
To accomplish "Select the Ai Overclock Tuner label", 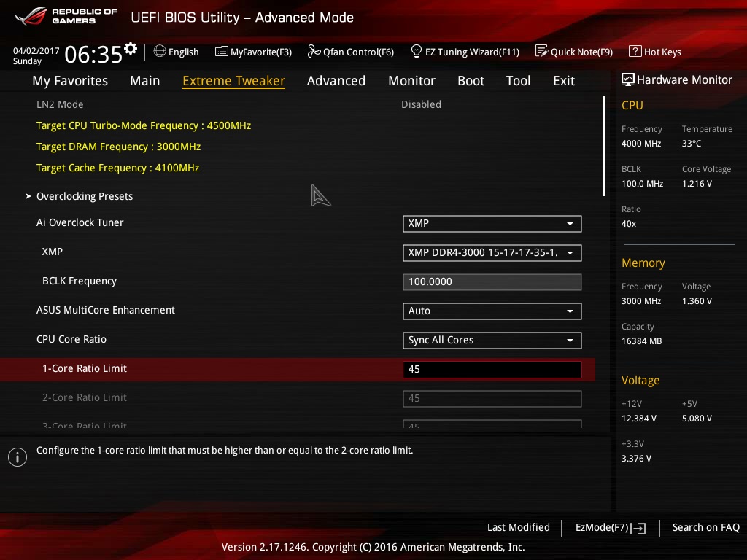I will [80, 222].
